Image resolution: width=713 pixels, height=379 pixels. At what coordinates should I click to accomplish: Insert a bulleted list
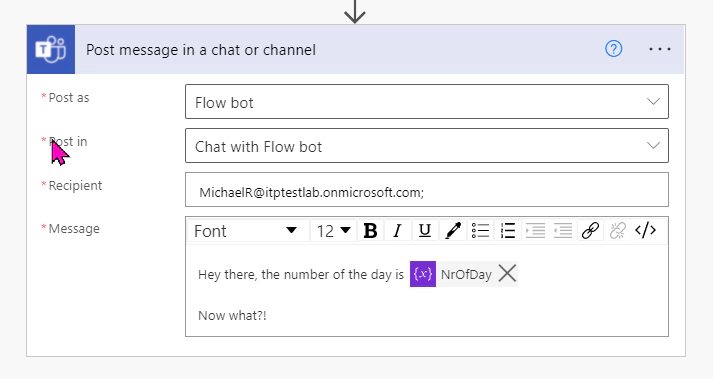point(480,231)
